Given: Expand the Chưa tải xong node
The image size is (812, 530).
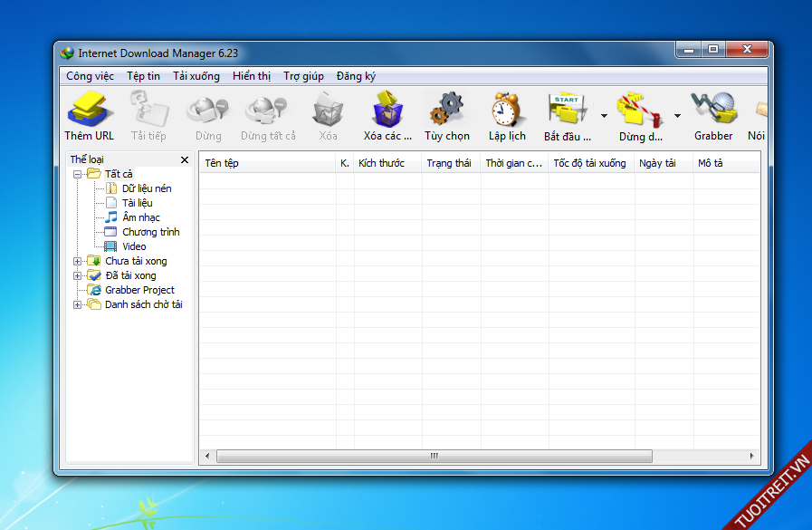Looking at the screenshot, I should 78,261.
